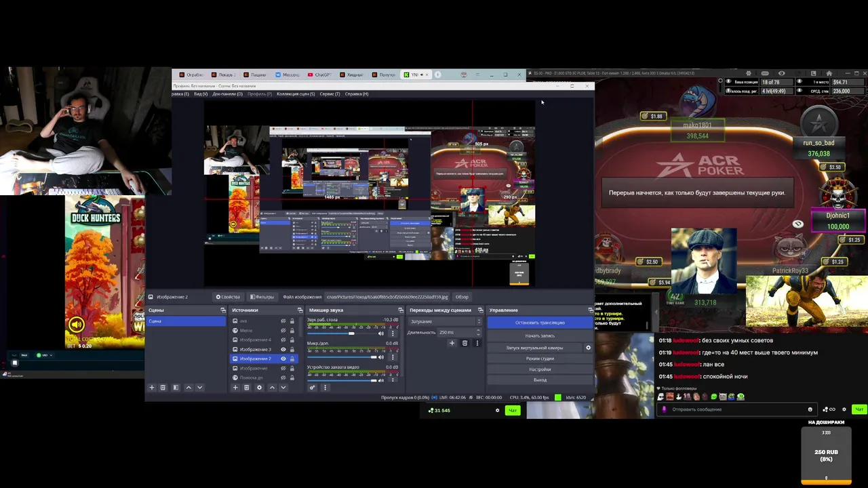This screenshot has width=868, height=488.
Task: Undock the Сцены panel
Action: pyautogui.click(x=223, y=310)
